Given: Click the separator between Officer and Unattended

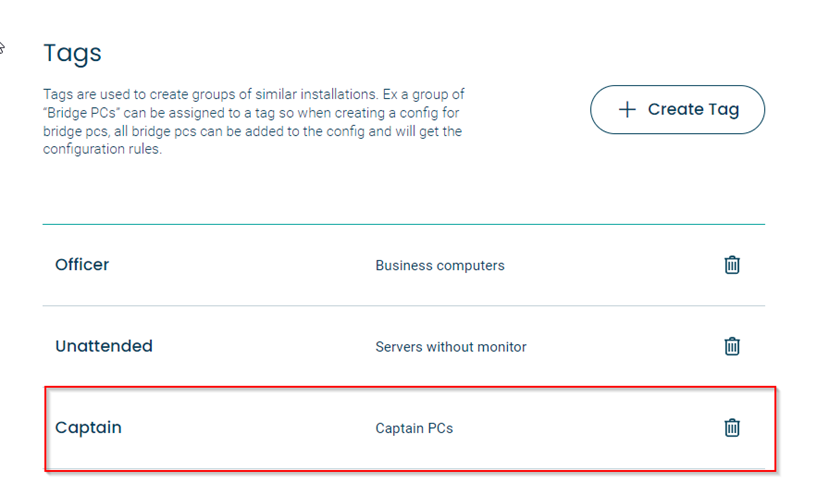Looking at the screenshot, I should coord(404,305).
